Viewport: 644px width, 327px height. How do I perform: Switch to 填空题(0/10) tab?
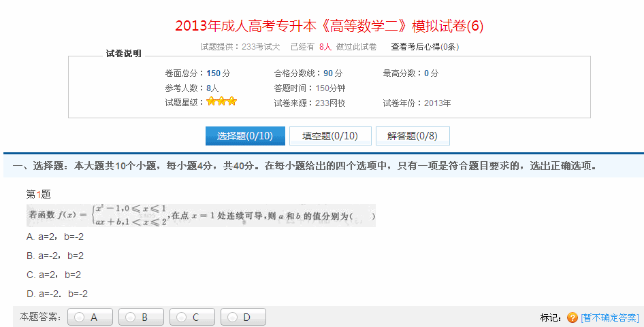(x=330, y=136)
